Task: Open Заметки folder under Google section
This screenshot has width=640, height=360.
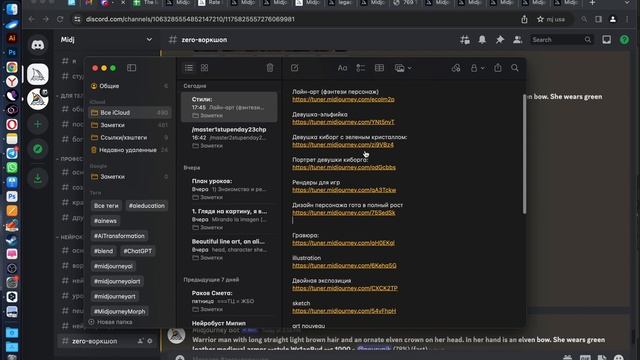Action: click(x=129, y=177)
